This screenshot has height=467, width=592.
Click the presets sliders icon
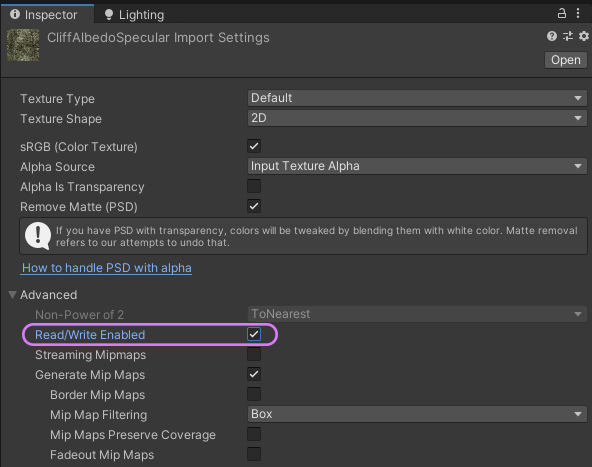568,36
